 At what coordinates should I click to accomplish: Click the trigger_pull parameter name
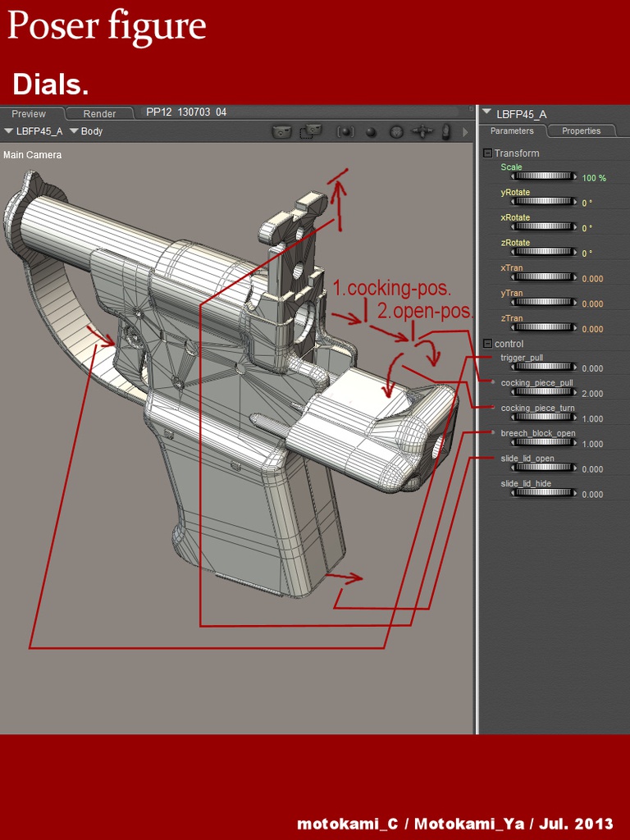(x=523, y=358)
